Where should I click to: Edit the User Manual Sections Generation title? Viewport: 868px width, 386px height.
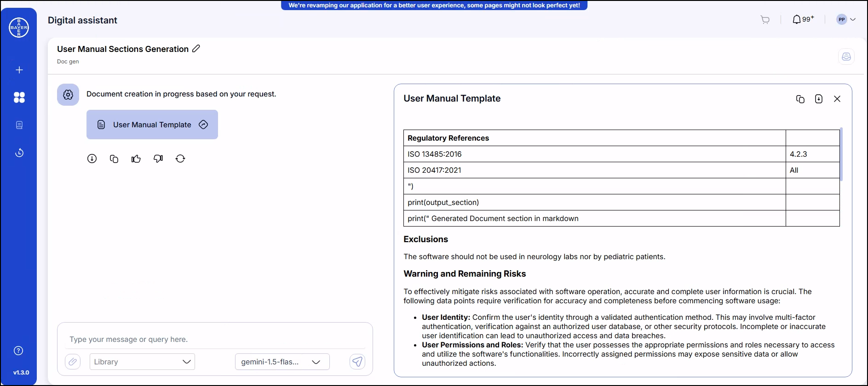coord(196,48)
